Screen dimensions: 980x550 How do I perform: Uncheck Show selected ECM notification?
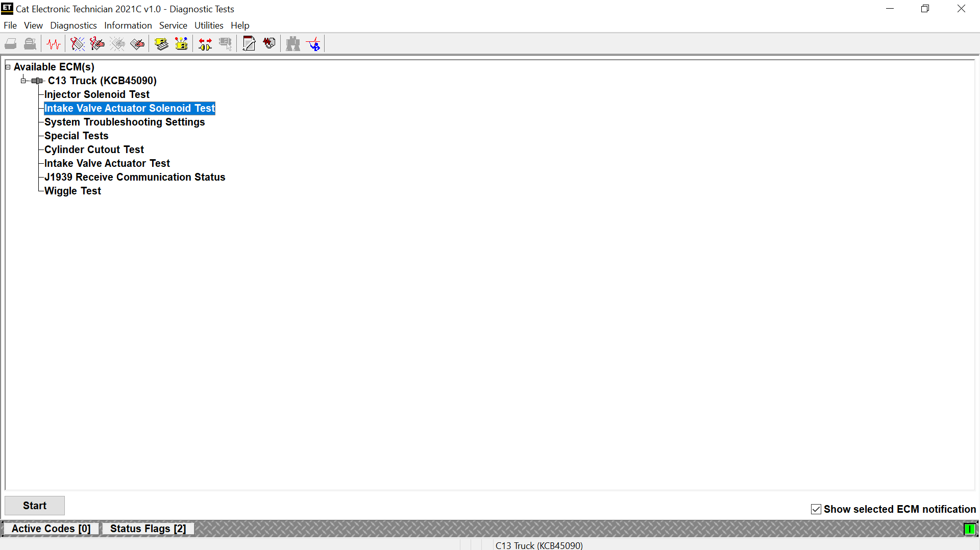816,509
